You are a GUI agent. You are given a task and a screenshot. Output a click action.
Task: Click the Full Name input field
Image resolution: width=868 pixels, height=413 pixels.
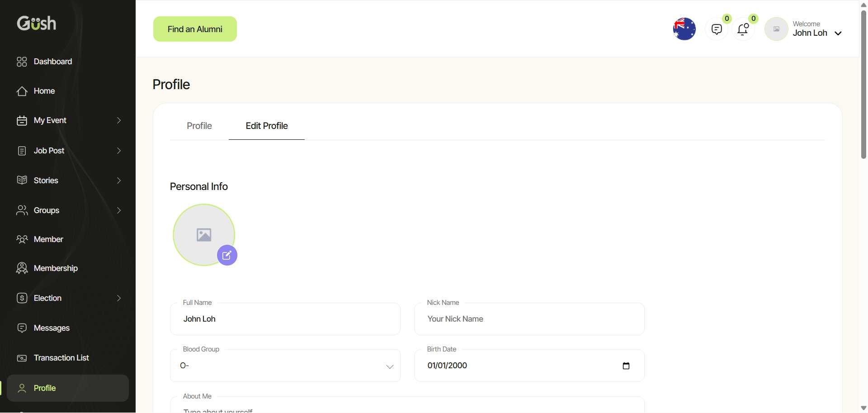point(285,319)
